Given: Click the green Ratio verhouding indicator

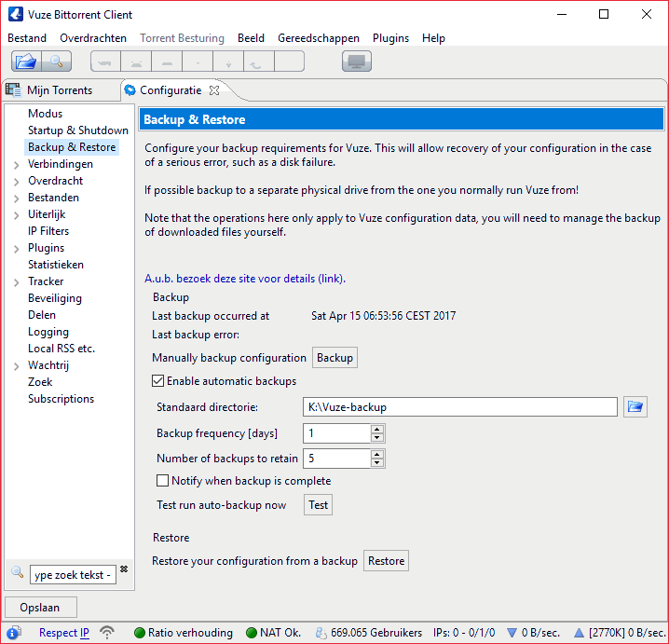Looking at the screenshot, I should pyautogui.click(x=140, y=633).
